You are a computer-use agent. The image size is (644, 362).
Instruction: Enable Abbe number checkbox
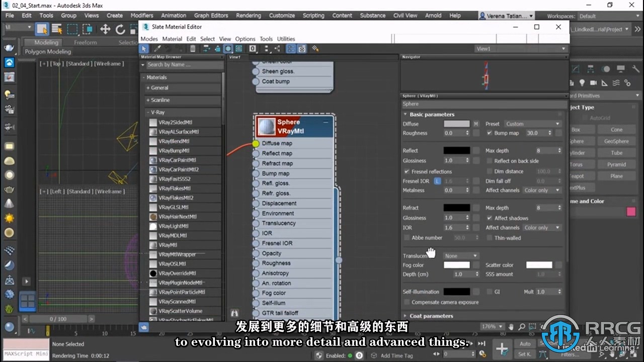(x=407, y=238)
